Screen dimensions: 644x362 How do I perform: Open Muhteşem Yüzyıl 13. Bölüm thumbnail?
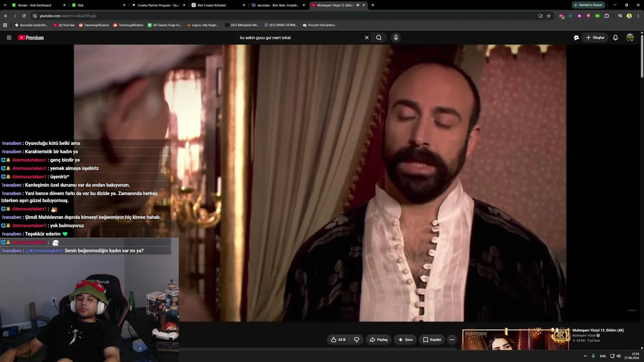516,339
